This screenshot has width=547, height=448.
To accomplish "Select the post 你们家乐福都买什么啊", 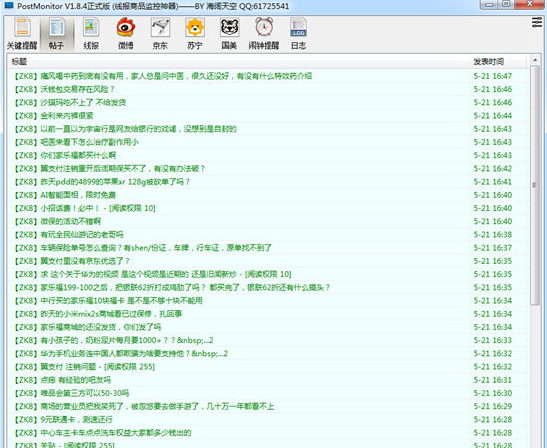I will (65, 155).
